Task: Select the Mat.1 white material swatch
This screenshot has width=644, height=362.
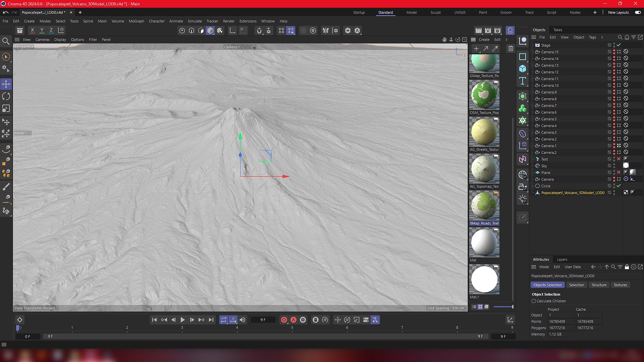Action: (484, 280)
